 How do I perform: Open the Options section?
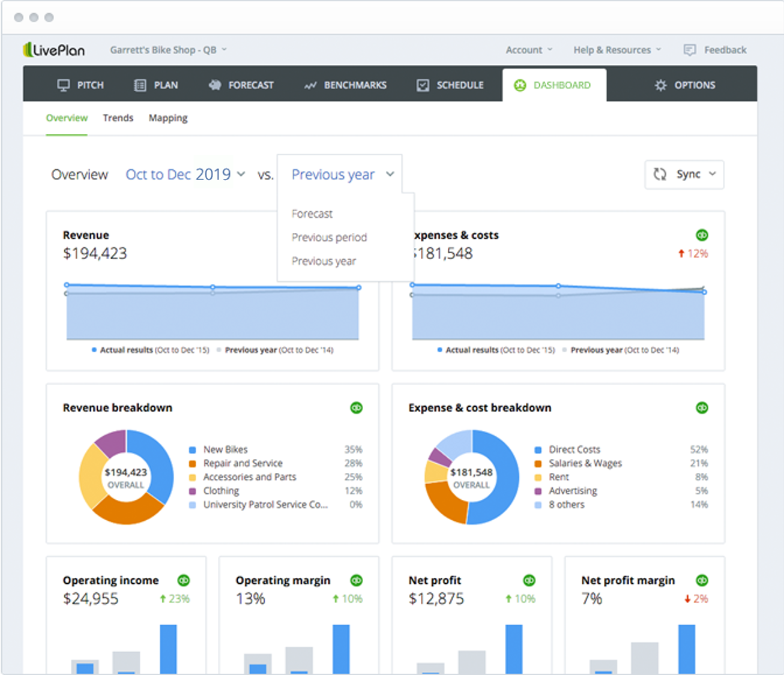[x=685, y=85]
